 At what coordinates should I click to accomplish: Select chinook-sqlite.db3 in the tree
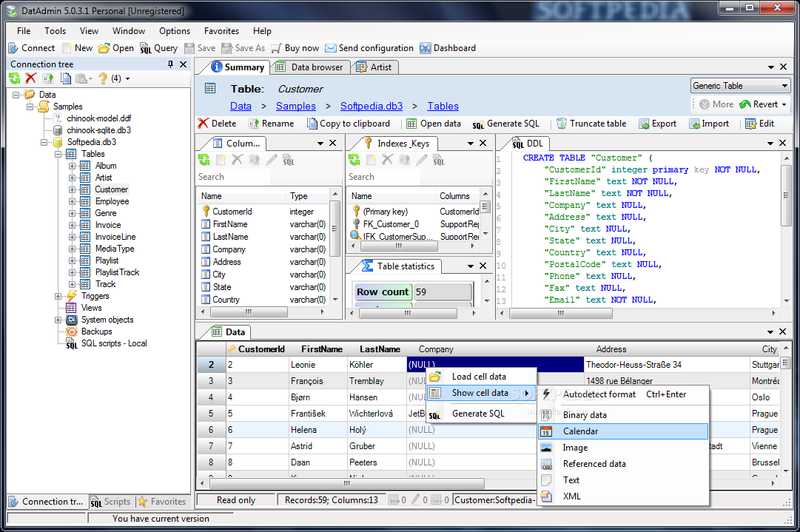(x=98, y=130)
